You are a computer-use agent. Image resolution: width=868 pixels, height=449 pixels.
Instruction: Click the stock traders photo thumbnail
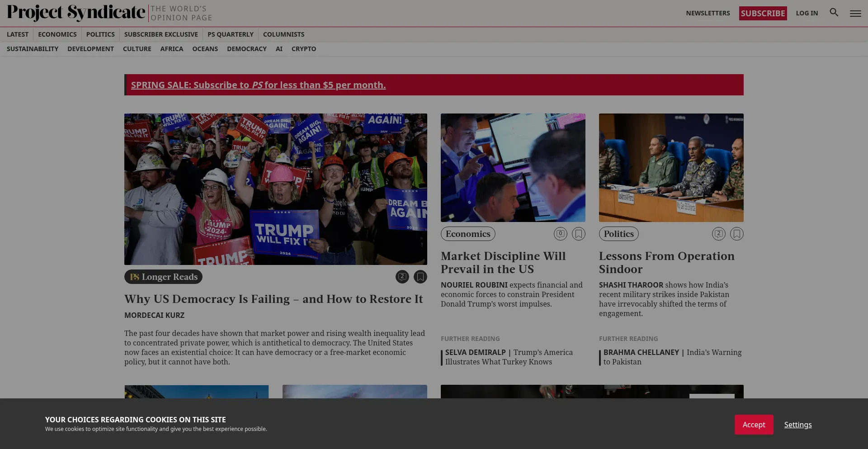(513, 168)
